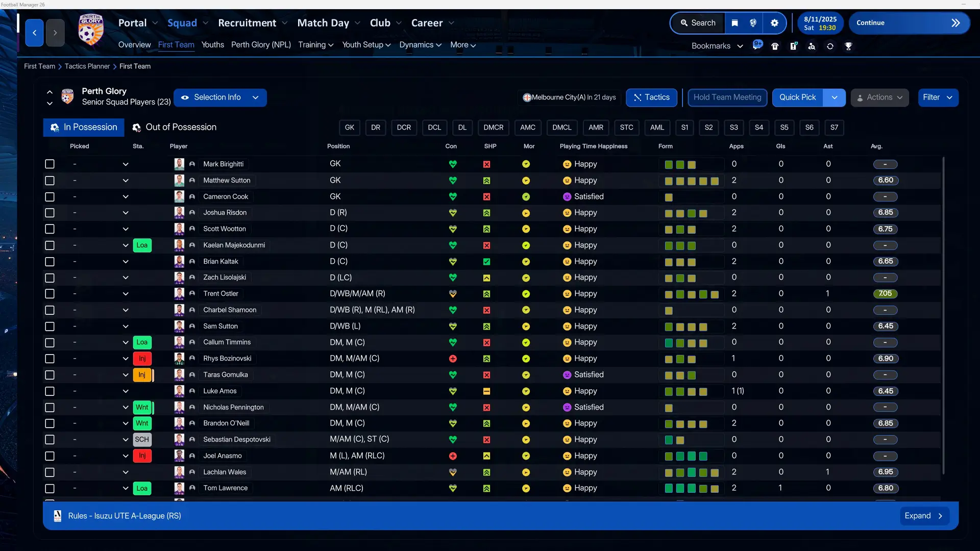The image size is (980, 551).
Task: Click the Continue button
Action: (x=909, y=23)
